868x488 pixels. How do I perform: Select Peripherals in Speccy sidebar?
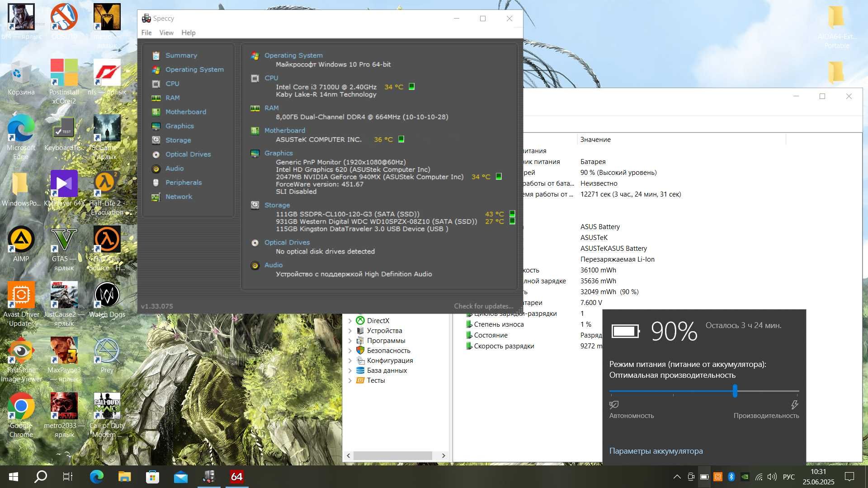184,182
